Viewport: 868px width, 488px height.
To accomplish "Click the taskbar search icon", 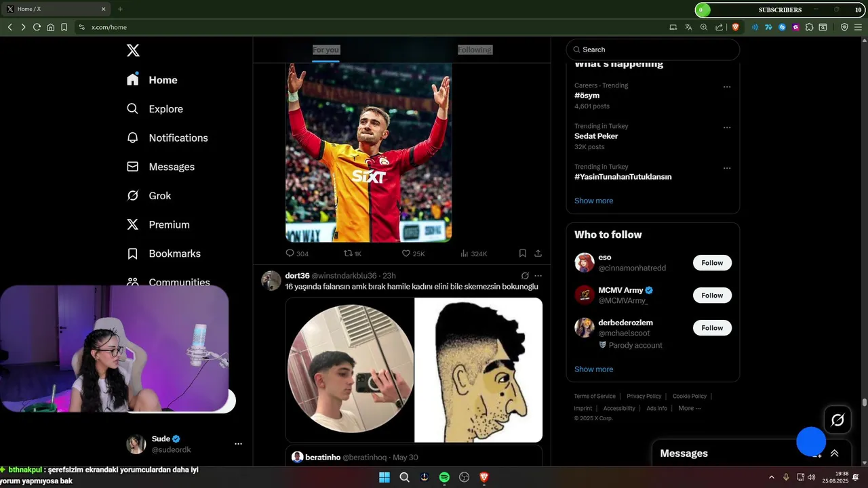I will click(x=404, y=477).
